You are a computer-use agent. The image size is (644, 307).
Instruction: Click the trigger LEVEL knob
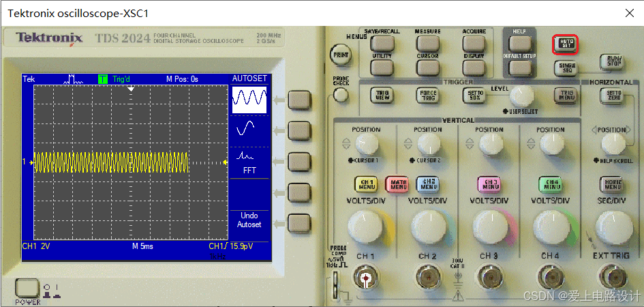pyautogui.click(x=522, y=97)
